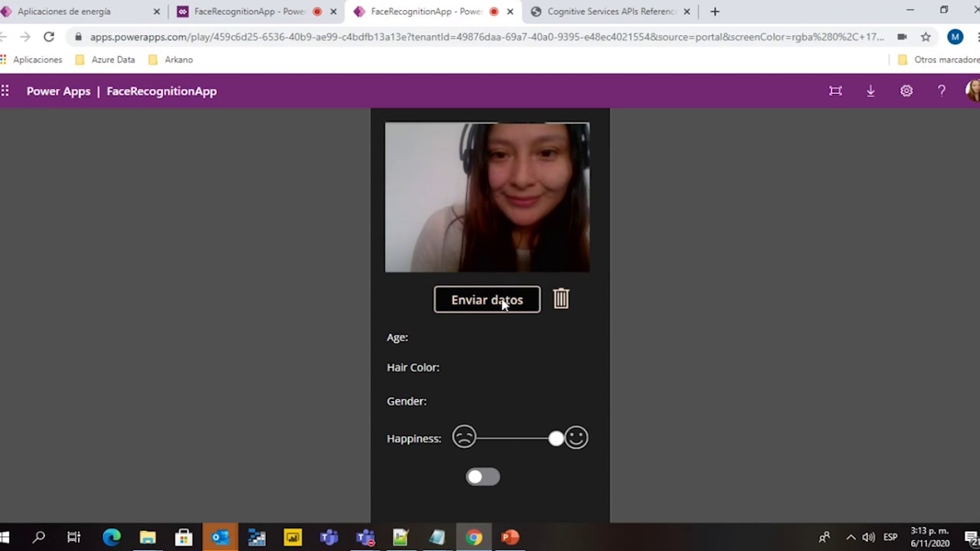Image resolution: width=980 pixels, height=551 pixels.
Task: Open the Azure Data bookmark folder
Action: coord(106,60)
